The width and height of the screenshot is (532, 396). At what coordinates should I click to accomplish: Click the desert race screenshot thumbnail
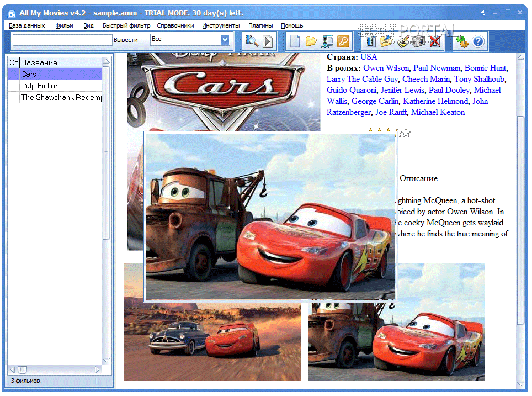[212, 341]
